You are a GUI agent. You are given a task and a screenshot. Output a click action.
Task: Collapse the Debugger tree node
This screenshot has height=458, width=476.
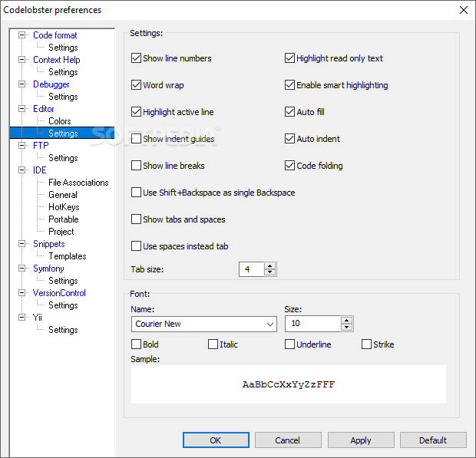(x=21, y=84)
